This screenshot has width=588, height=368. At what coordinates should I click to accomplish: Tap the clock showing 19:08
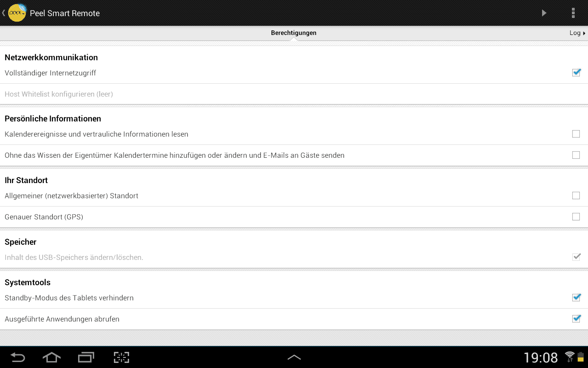click(541, 357)
